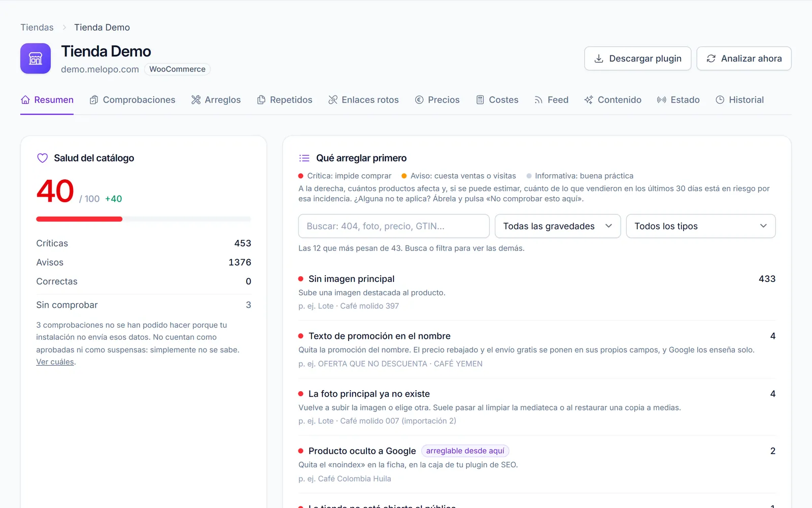Click the orange dot of Aviso legend
Image resolution: width=812 pixels, height=508 pixels.
pyautogui.click(x=404, y=176)
